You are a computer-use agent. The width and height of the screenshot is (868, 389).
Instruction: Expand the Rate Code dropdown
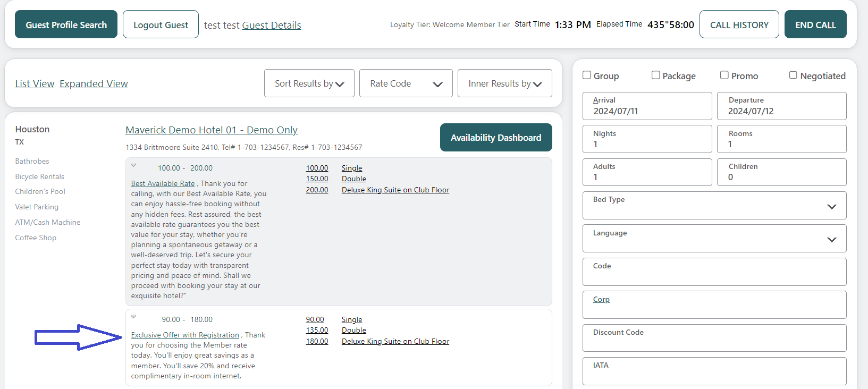click(x=406, y=83)
